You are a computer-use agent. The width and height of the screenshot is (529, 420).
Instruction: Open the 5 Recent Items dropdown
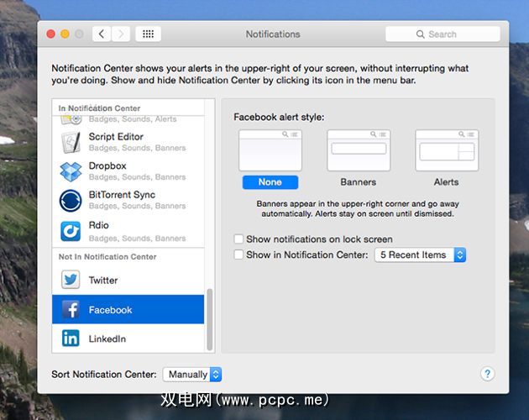[420, 255]
